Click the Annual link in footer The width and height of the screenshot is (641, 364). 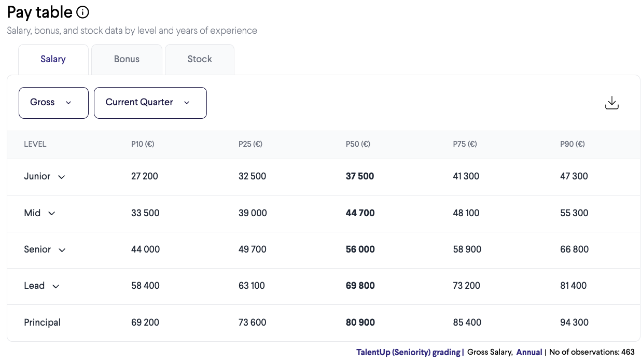pos(529,352)
